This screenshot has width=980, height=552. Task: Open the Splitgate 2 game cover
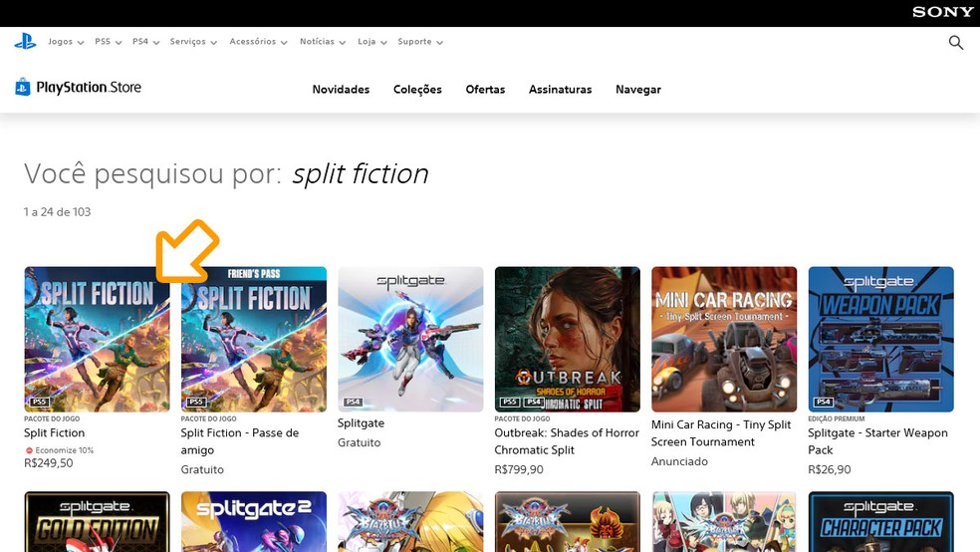(x=254, y=521)
